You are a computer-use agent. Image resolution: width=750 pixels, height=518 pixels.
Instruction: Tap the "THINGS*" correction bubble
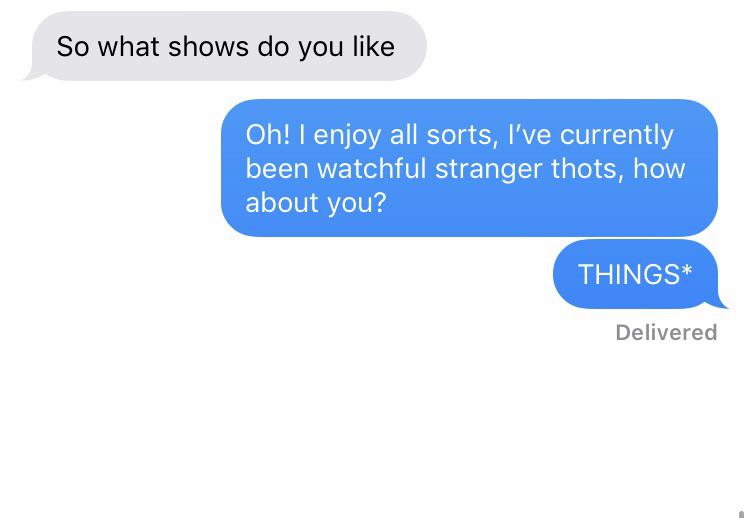pyautogui.click(x=635, y=275)
